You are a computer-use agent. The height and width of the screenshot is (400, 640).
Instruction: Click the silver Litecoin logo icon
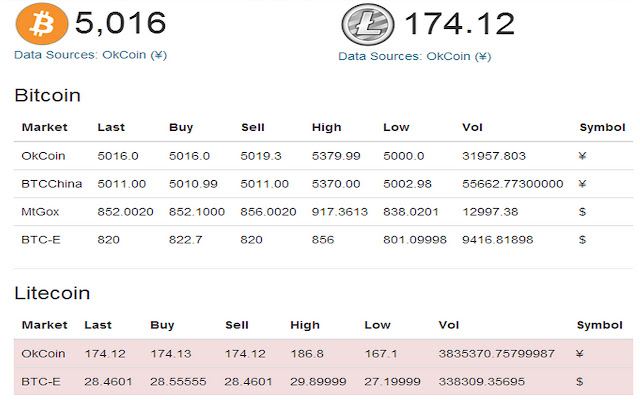click(368, 24)
